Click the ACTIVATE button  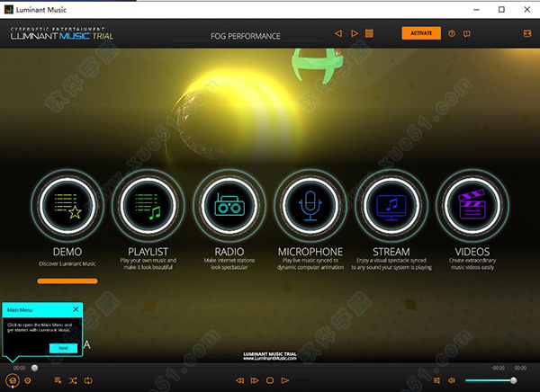(x=421, y=33)
